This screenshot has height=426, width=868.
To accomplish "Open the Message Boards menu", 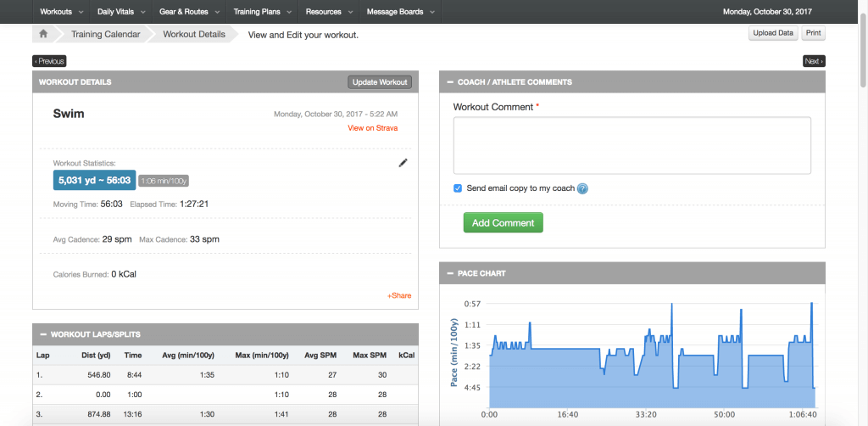I will pyautogui.click(x=401, y=12).
